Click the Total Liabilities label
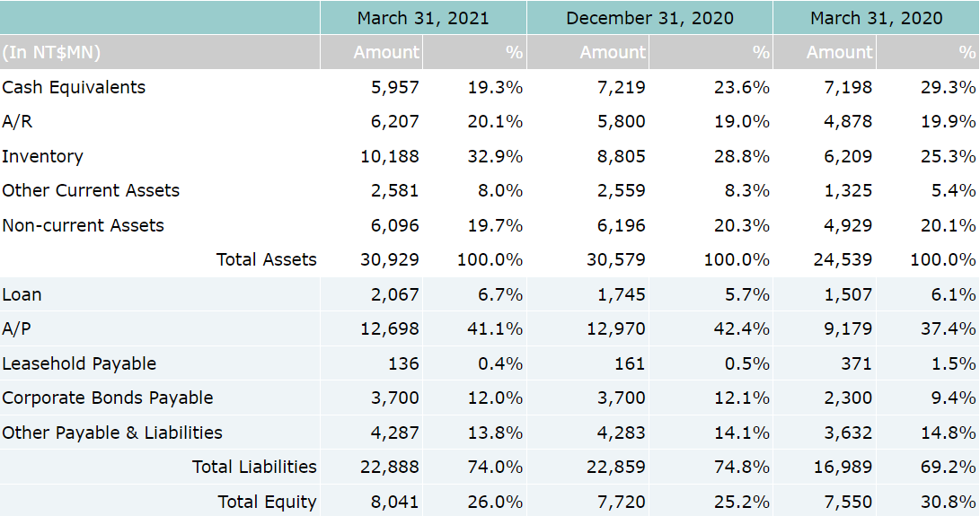Viewport: 980px width, 516px height. click(254, 467)
